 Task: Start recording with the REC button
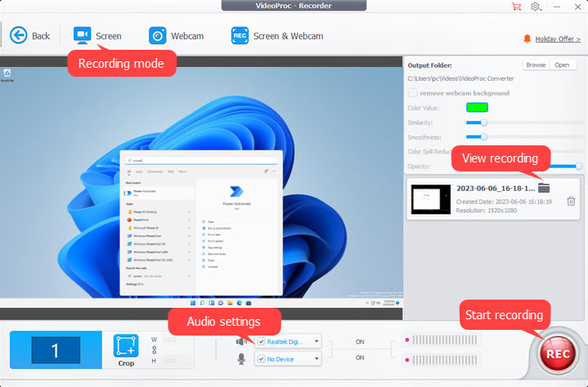[558, 354]
